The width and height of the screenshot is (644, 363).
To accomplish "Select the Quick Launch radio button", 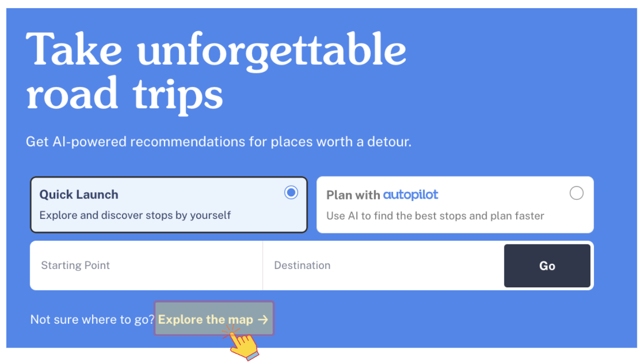I will click(x=291, y=193).
